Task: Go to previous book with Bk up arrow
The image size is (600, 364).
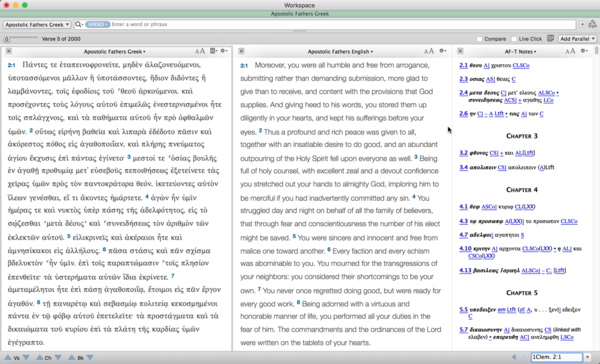Action: (x=72, y=357)
